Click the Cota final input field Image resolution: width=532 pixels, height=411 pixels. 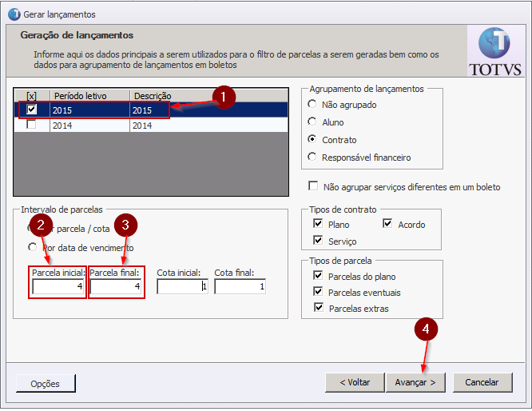click(x=240, y=286)
